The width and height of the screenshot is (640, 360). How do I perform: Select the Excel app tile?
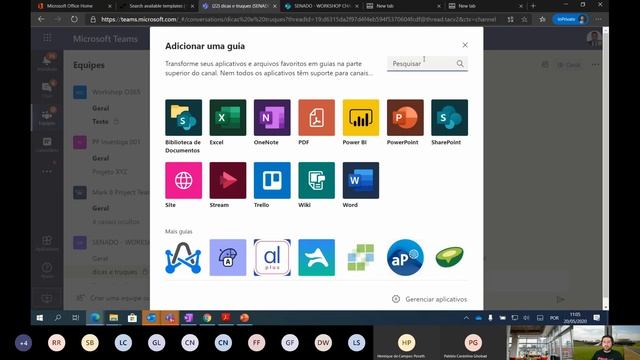coord(228,118)
